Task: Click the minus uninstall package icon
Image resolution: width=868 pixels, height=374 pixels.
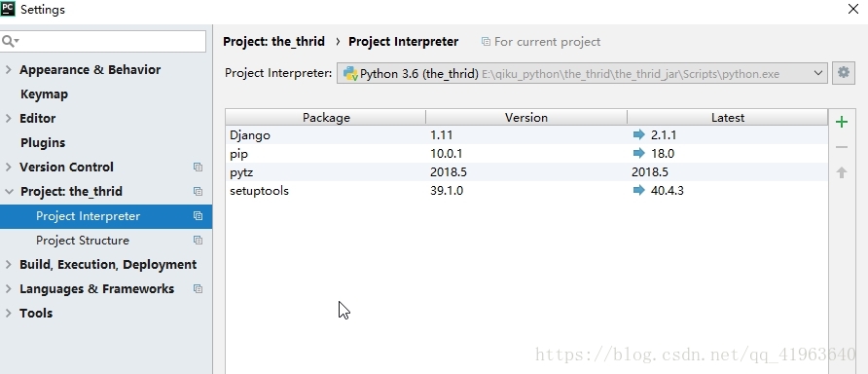Action: [842, 147]
